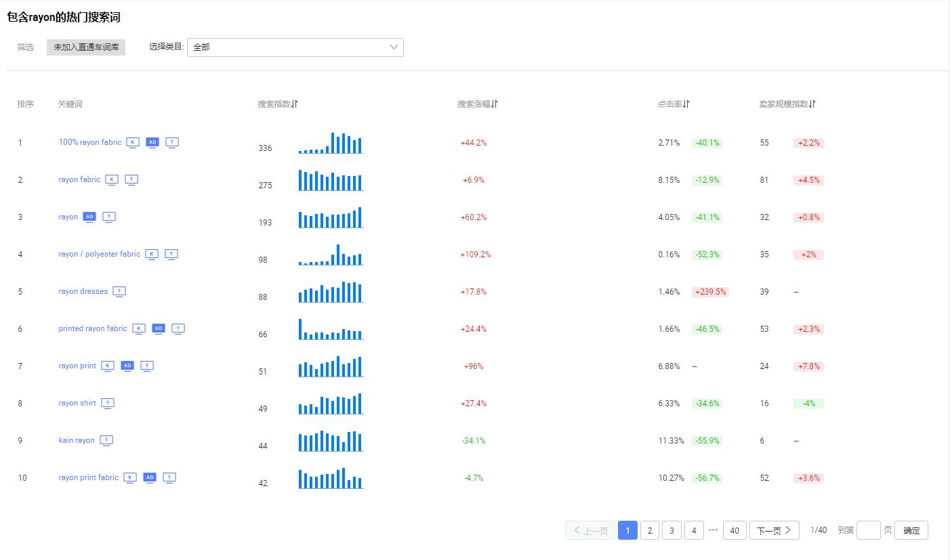Click the T icon next to kain rayon
Image resolution: width=950 pixels, height=560 pixels.
coord(106,440)
